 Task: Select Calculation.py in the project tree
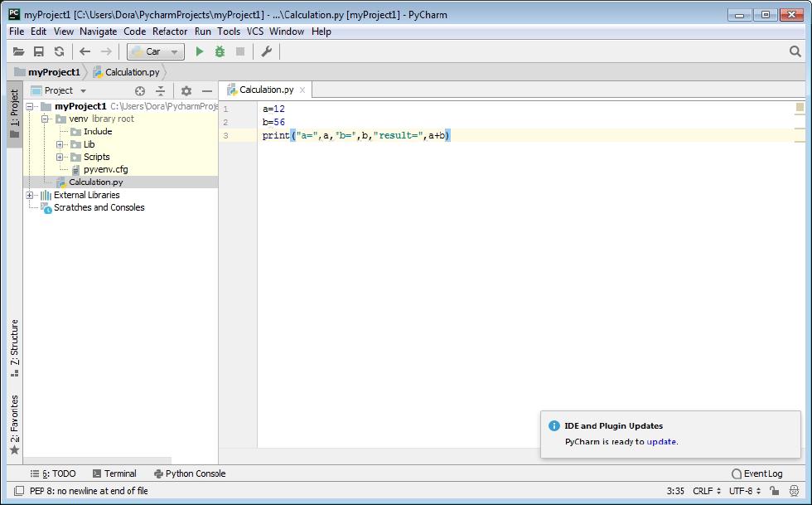96,182
